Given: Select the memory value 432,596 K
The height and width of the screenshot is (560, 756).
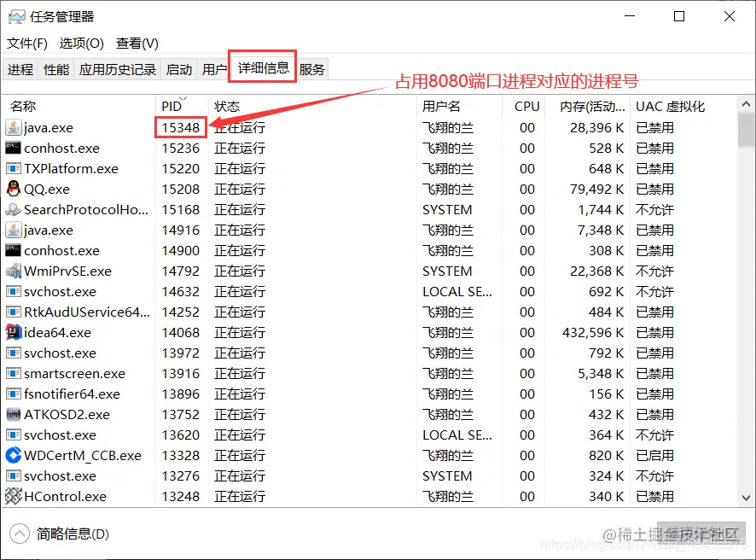Looking at the screenshot, I should point(593,332).
